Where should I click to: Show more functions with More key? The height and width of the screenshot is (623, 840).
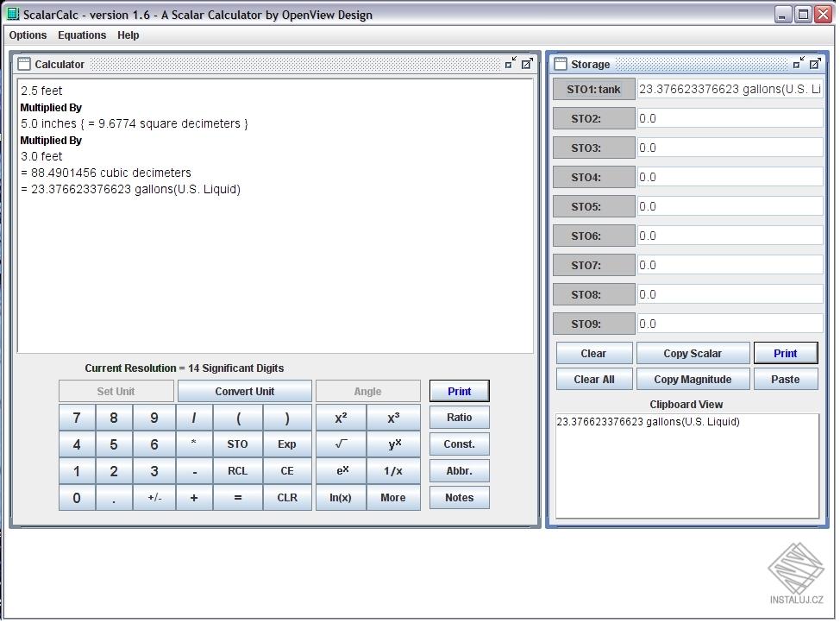pyautogui.click(x=392, y=498)
